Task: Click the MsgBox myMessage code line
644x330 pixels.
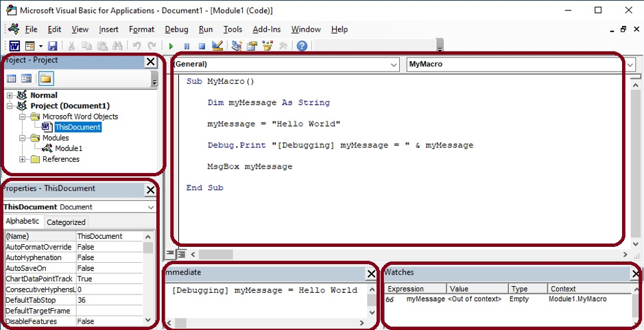Action: point(250,167)
